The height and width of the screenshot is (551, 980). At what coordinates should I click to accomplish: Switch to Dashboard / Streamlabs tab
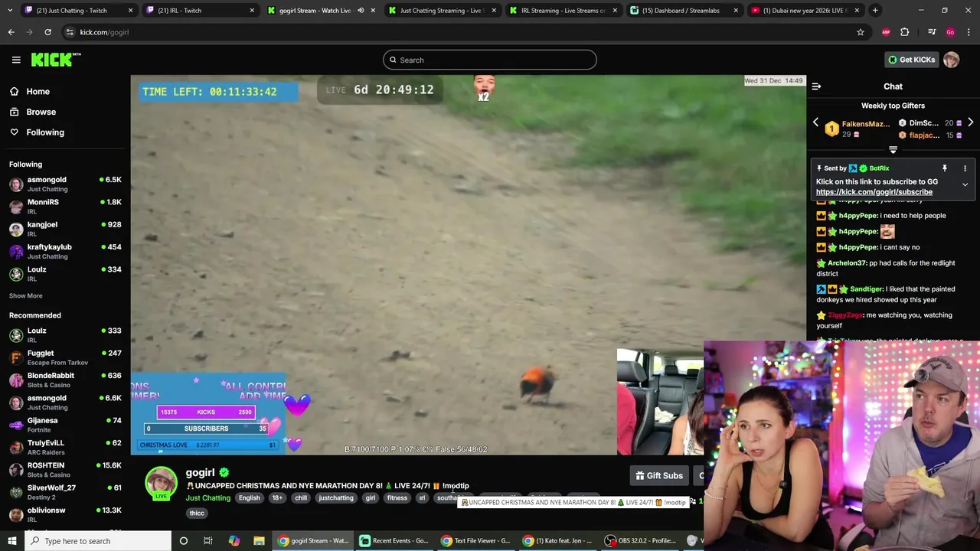point(681,11)
